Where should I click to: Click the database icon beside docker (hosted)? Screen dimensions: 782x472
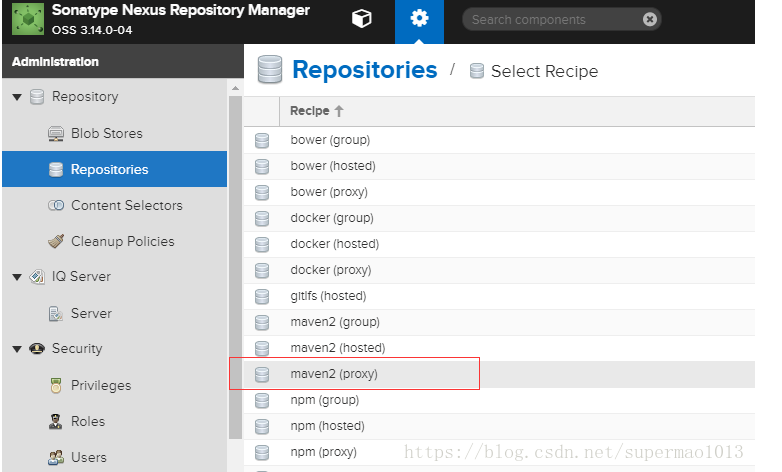coord(262,244)
